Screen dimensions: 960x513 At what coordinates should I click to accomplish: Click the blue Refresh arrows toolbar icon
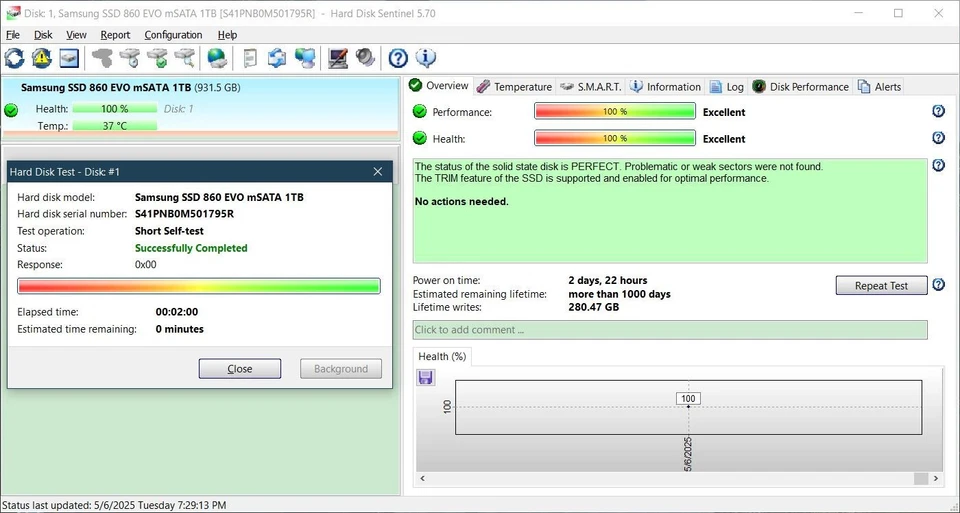[x=15, y=58]
